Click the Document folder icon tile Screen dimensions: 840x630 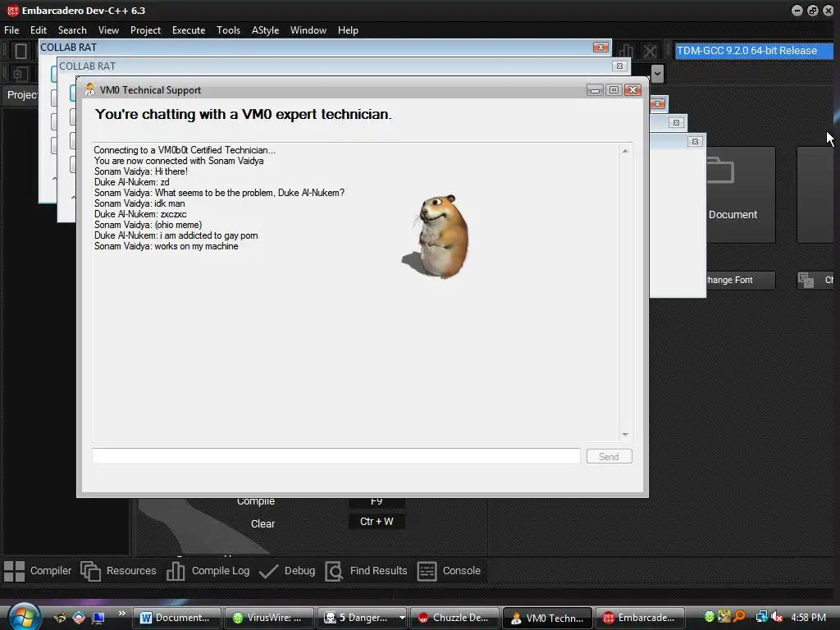[x=741, y=195]
